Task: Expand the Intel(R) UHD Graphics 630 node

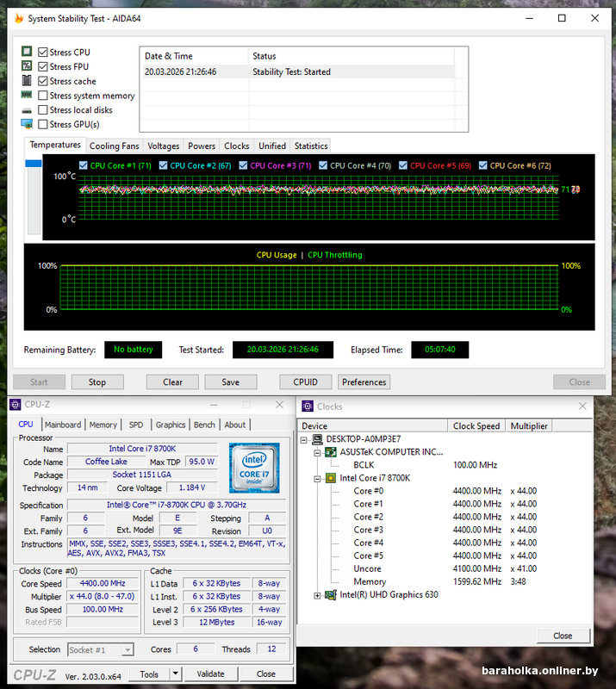Action: click(318, 595)
